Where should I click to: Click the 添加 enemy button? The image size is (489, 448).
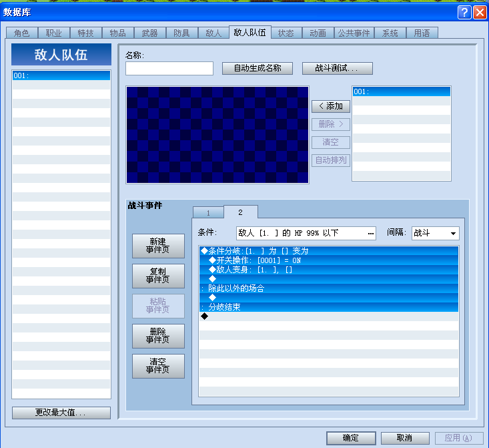pos(331,106)
